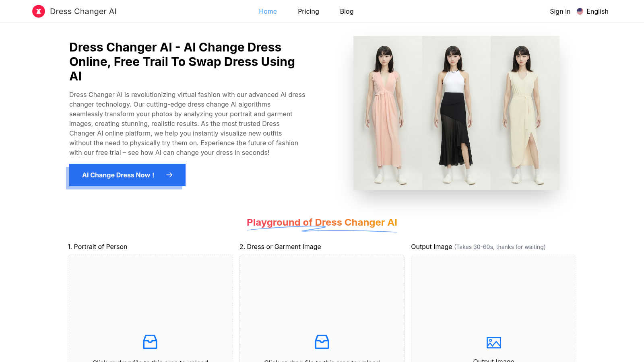The height and width of the screenshot is (362, 644).
Task: Open the Home menu item
Action: click(268, 11)
